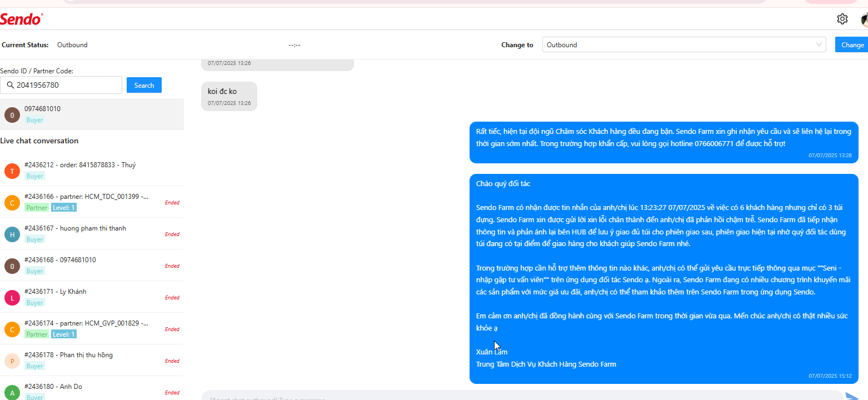Open conversation #2436166 partner HCM_TDC_001399
868x400 pixels.
pyautogui.click(x=92, y=202)
